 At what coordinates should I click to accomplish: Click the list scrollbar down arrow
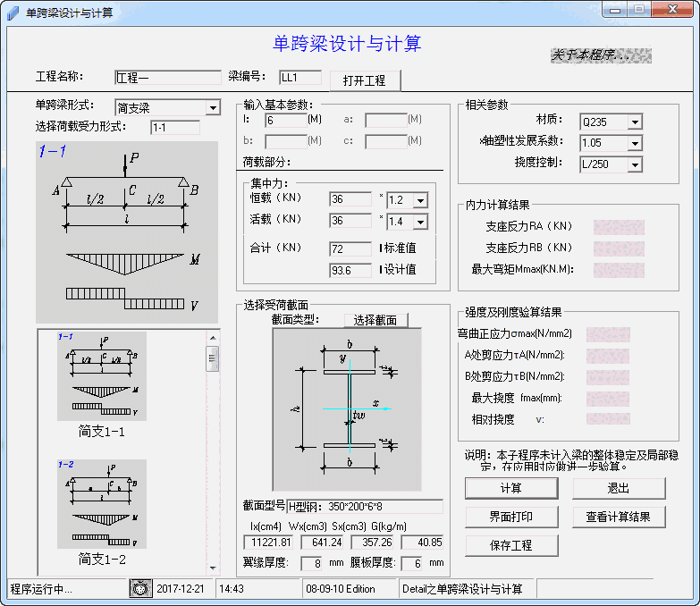pos(213,568)
